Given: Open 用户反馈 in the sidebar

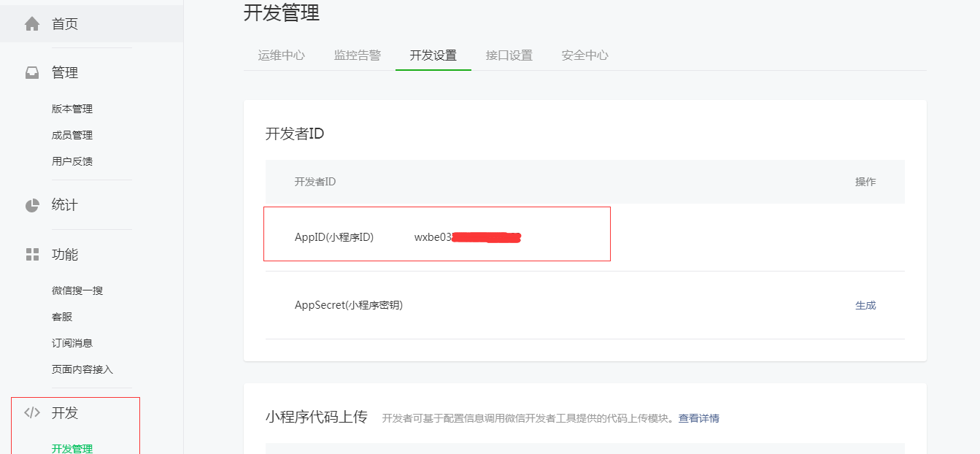Looking at the screenshot, I should [72, 161].
